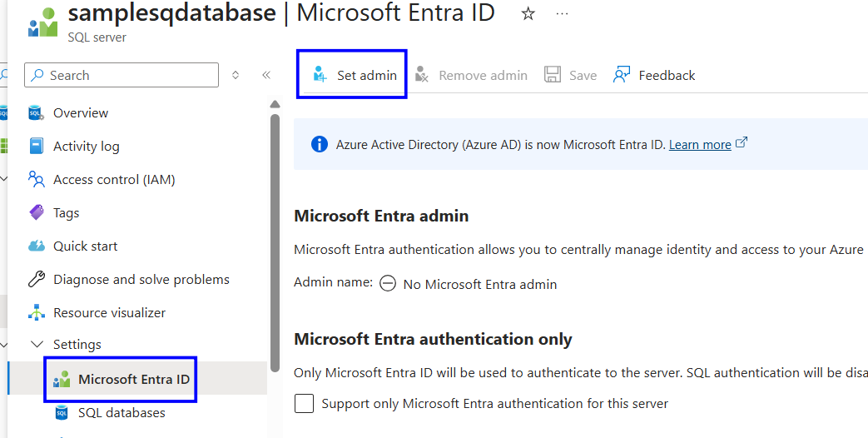Click the 'SQL server' subtitle text
Image resolution: width=868 pixels, height=438 pixels.
point(97,37)
